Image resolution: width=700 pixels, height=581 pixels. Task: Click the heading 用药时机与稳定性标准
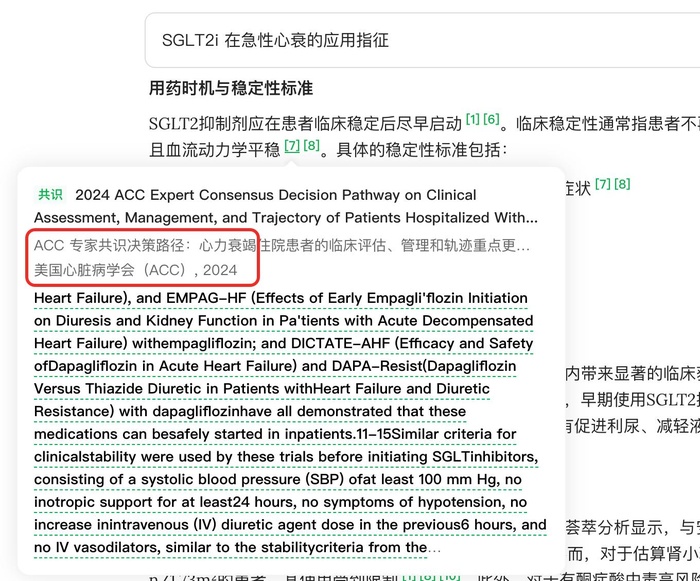[x=231, y=88]
